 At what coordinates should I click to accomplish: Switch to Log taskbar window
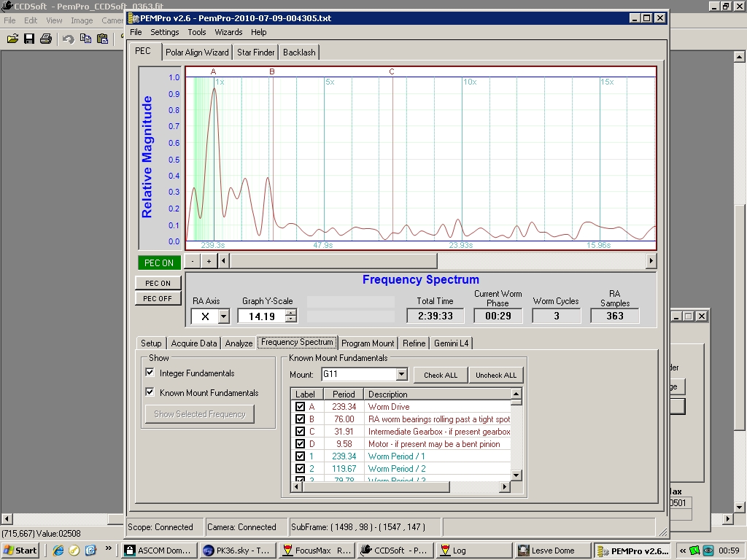(x=473, y=551)
